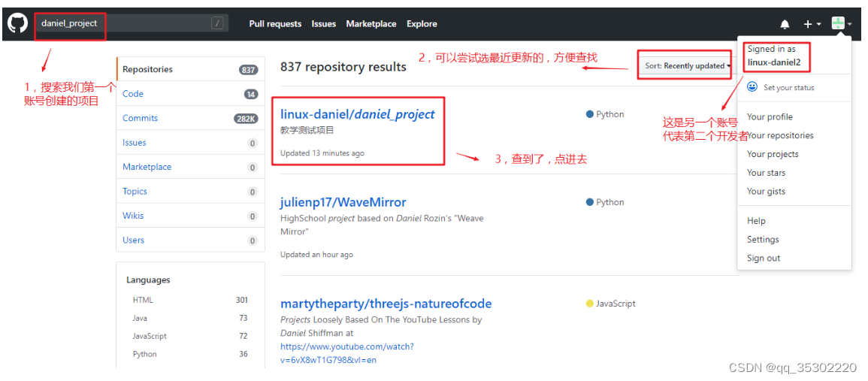This screenshot has height=381, width=868.
Task: Click the smiley status icon
Action: [x=752, y=87]
